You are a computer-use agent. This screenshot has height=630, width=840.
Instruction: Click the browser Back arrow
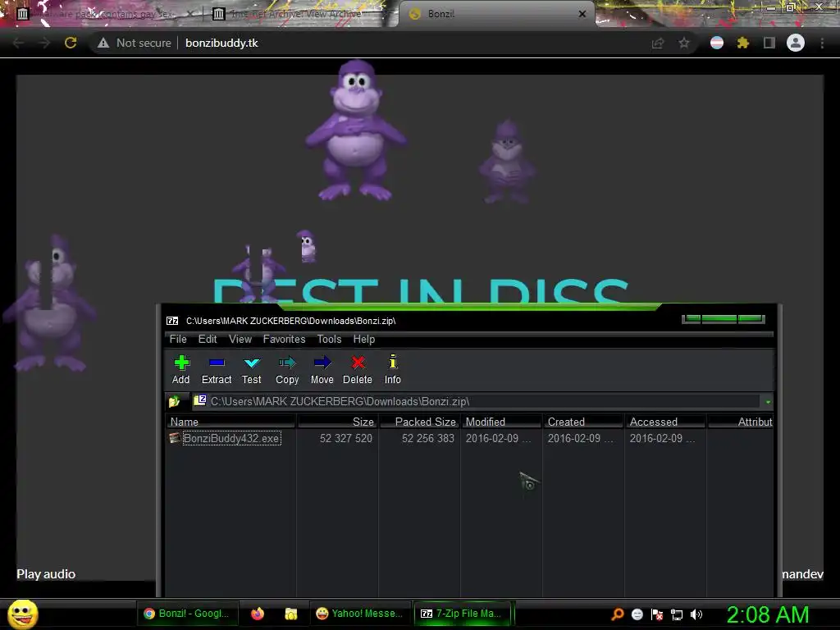click(x=18, y=43)
